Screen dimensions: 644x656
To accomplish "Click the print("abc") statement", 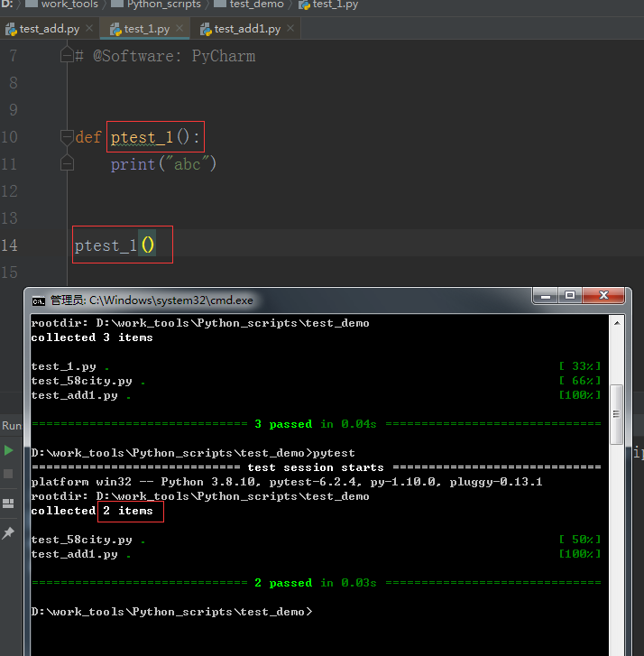I will [x=163, y=163].
